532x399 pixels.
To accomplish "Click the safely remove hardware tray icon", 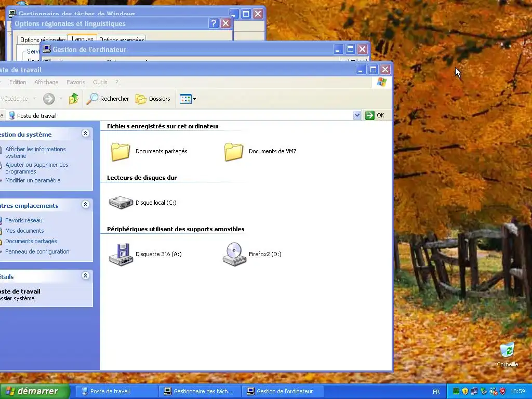I will pos(484,391).
